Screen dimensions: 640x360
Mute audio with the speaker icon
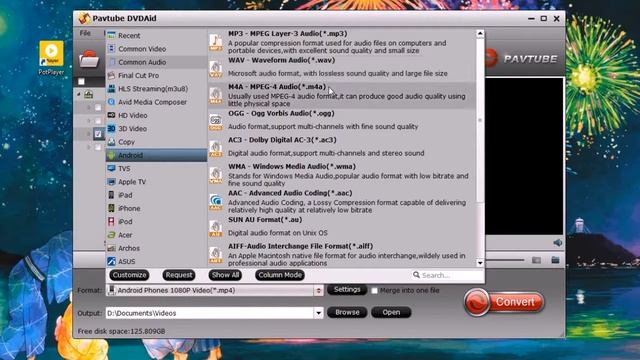[557, 243]
